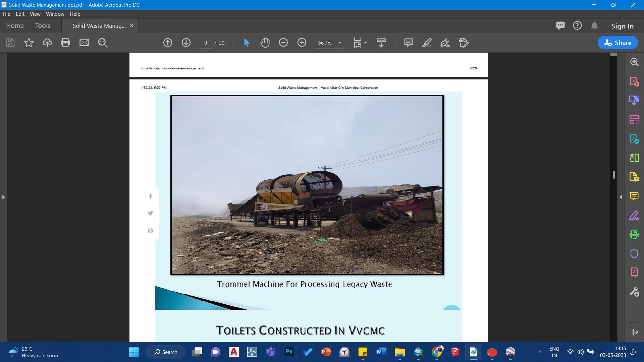Viewport: 644px width, 362px height.
Task: Expand the left navigation pane arrow
Action: pyautogui.click(x=3, y=197)
